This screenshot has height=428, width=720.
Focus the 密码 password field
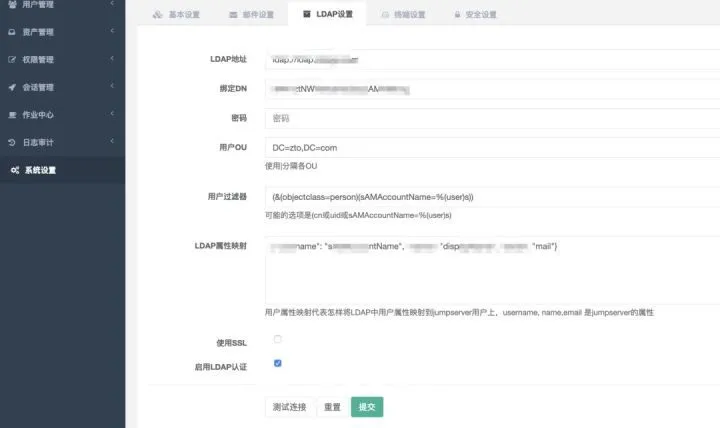(492, 118)
